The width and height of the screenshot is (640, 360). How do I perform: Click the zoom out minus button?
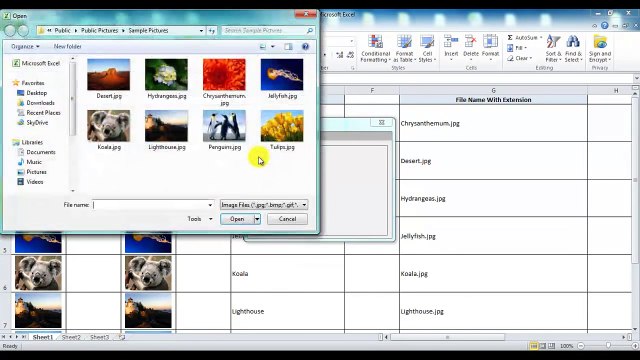click(x=581, y=346)
